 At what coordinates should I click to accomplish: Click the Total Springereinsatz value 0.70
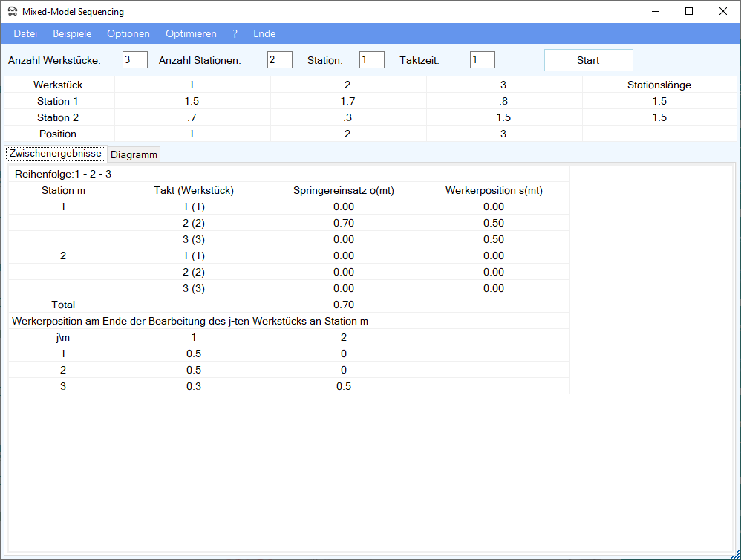(344, 305)
